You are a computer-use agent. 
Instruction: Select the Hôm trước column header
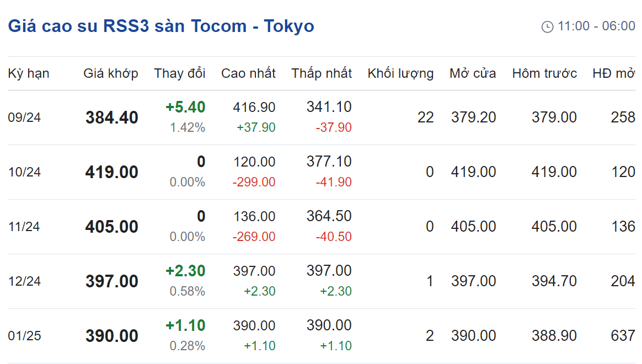(x=544, y=73)
